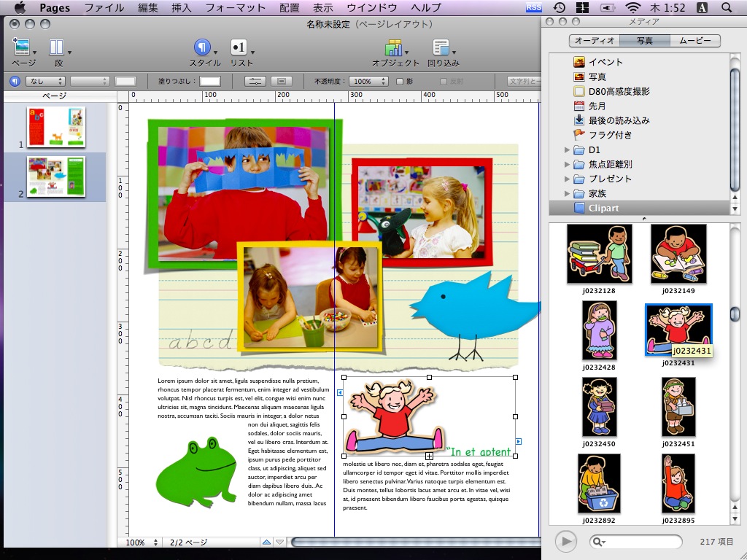Select page 2 thumbnail
747x560 pixels.
click(56, 176)
